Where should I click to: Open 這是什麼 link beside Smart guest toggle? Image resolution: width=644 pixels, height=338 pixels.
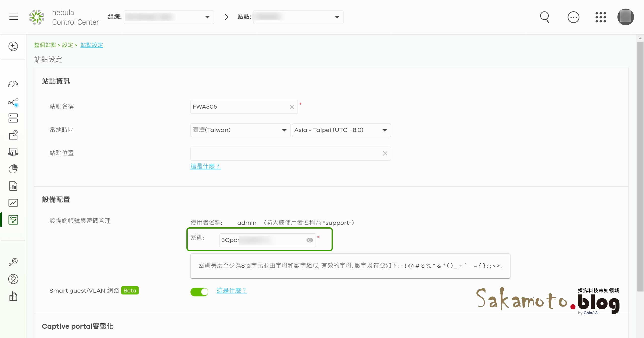(x=232, y=290)
